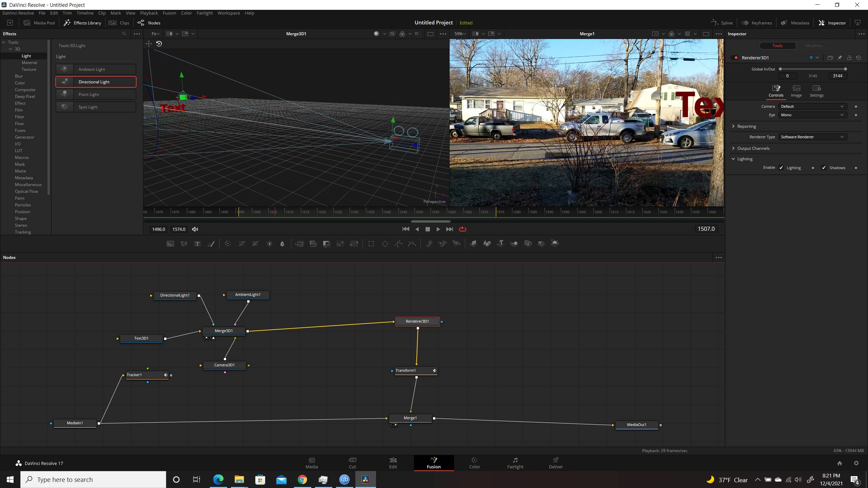
Task: Collapse the 3D category in Effects tree
Action: pos(11,49)
